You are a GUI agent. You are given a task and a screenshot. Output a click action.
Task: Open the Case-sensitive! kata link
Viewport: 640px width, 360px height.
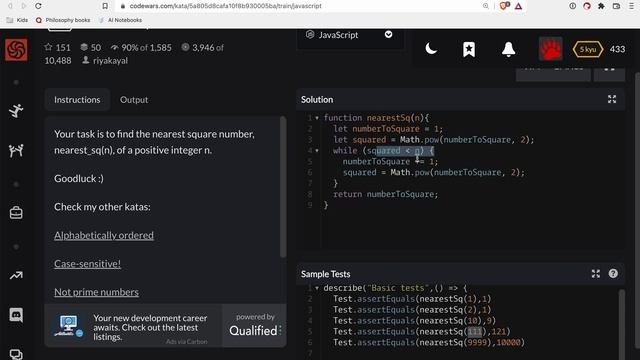[87, 264]
